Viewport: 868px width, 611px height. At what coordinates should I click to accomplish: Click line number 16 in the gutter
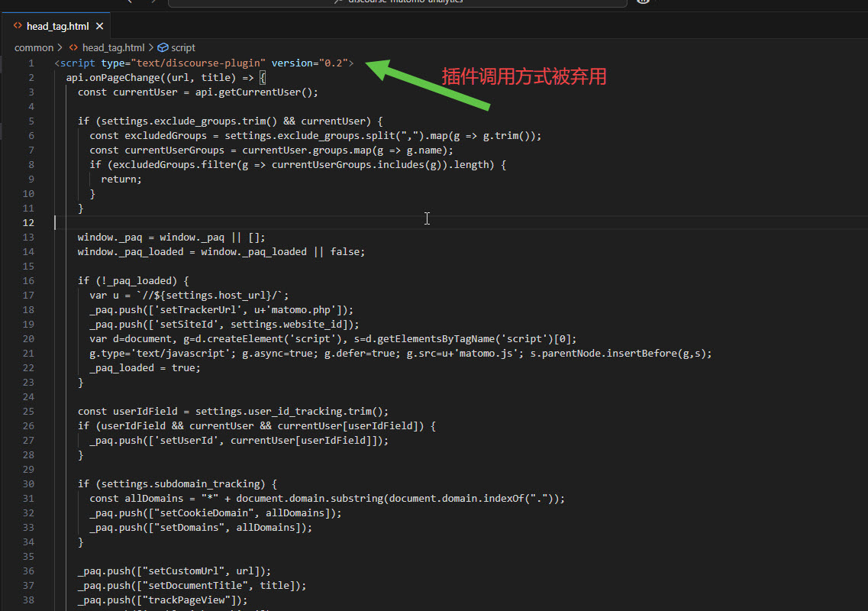tap(28, 281)
